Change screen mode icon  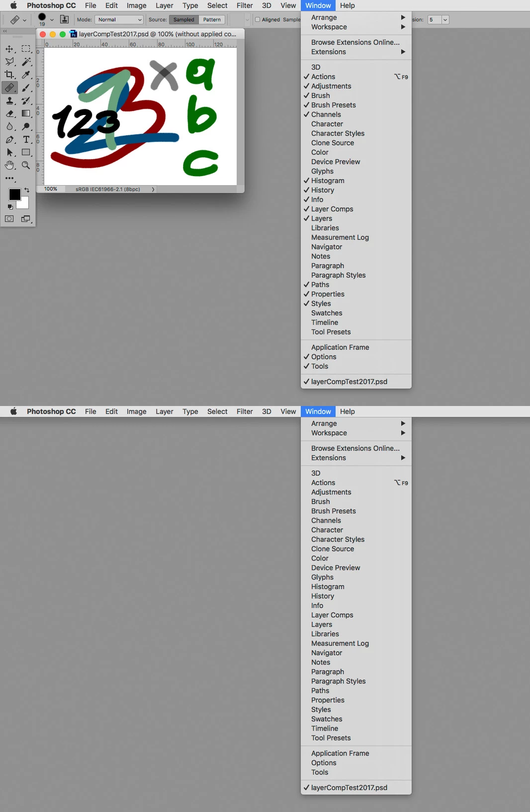[x=26, y=219]
